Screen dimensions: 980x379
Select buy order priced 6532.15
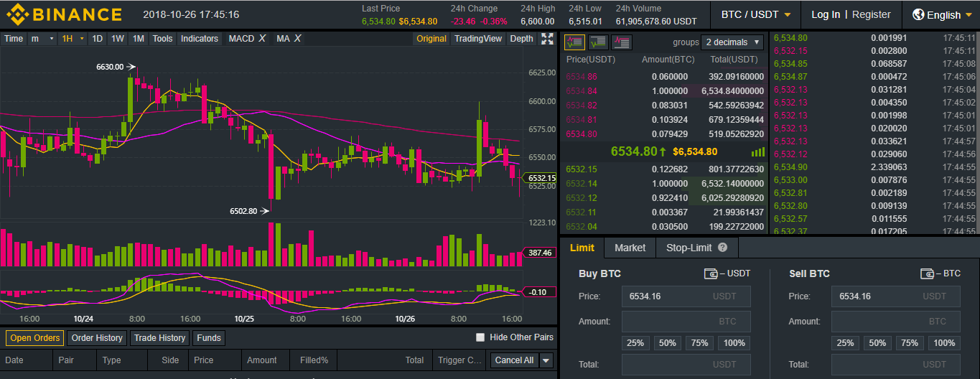tap(664, 169)
